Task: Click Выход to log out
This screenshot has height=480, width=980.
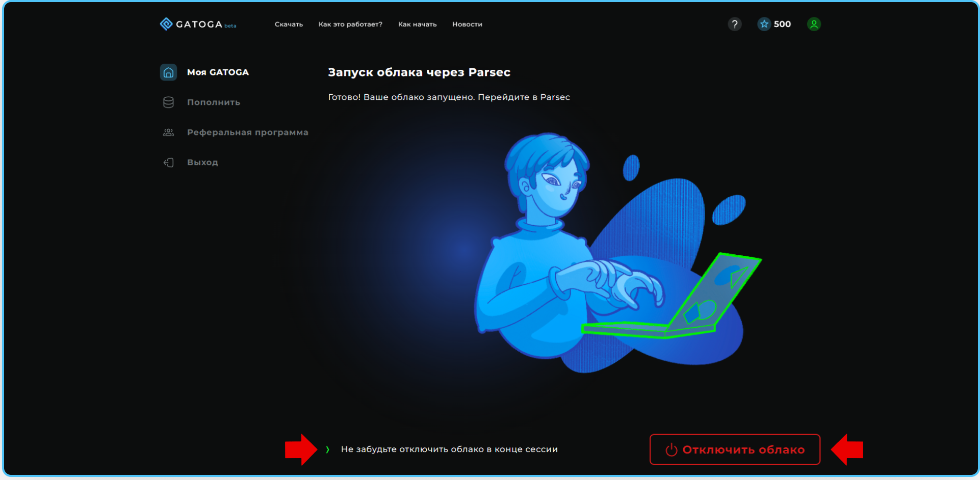Action: [202, 163]
